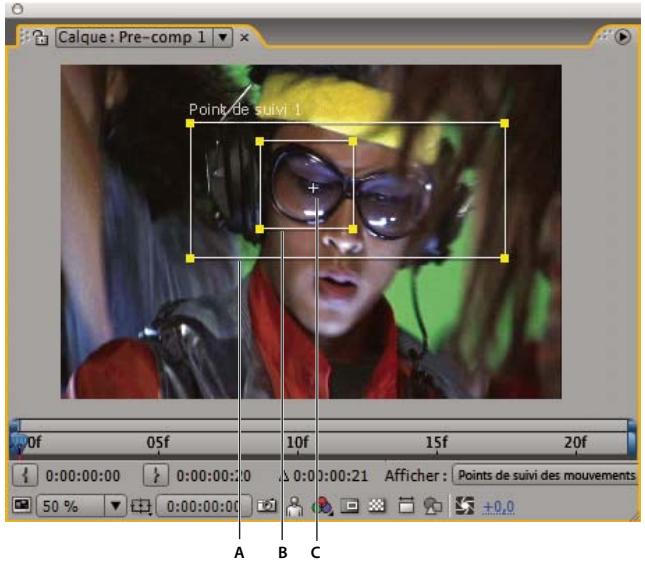Image resolution: width=645 pixels, height=562 pixels.
Task: Take a snapshot with the camera icon
Action: [x=267, y=505]
